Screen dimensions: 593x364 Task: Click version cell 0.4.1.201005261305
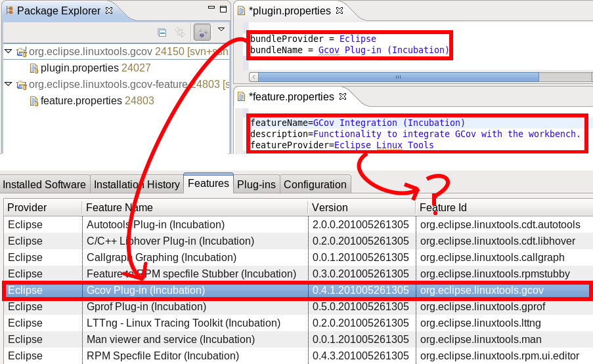click(361, 291)
